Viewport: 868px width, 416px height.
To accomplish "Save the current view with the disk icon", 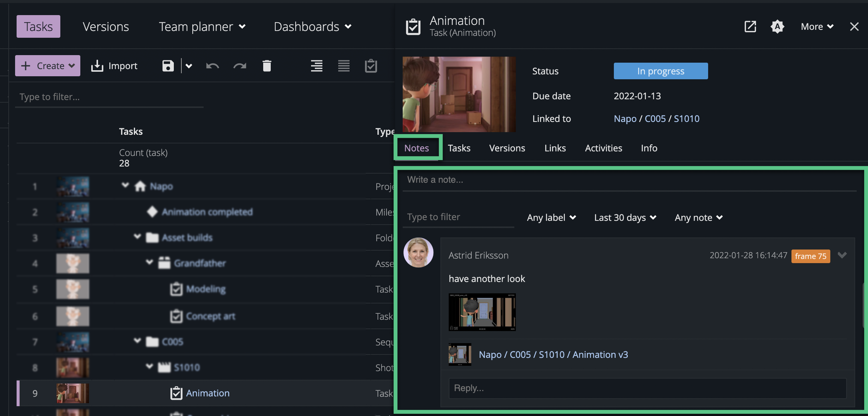I will 167,66.
